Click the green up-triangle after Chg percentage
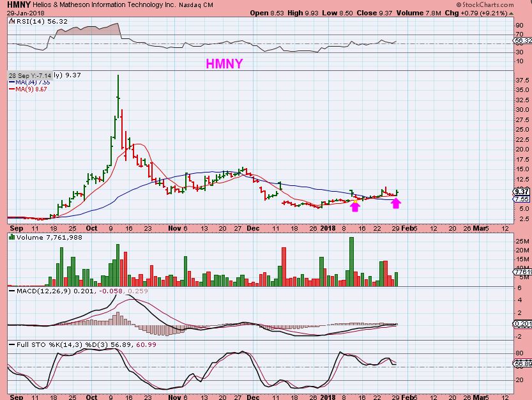This screenshot has width=532, height=400. [x=512, y=13]
